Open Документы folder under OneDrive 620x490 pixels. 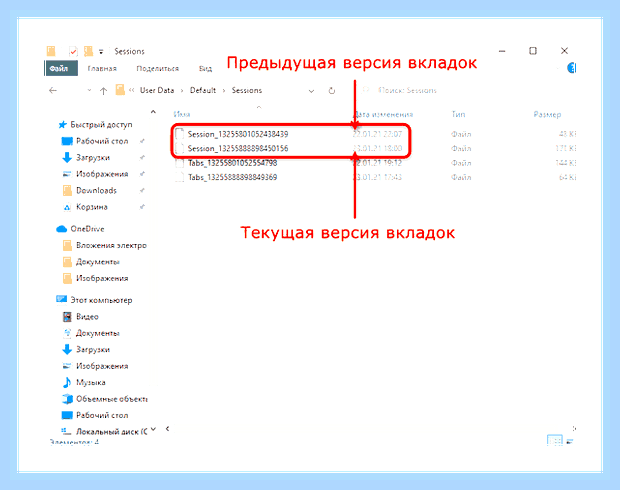(x=98, y=262)
